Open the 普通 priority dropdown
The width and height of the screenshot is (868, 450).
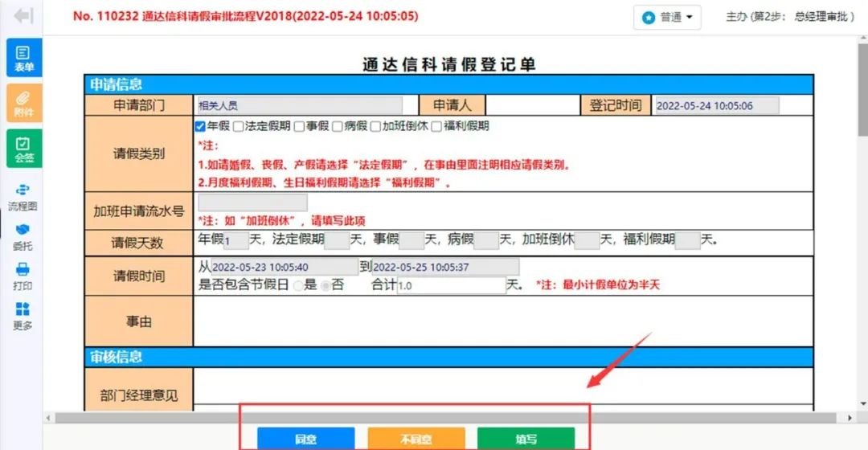tap(667, 17)
